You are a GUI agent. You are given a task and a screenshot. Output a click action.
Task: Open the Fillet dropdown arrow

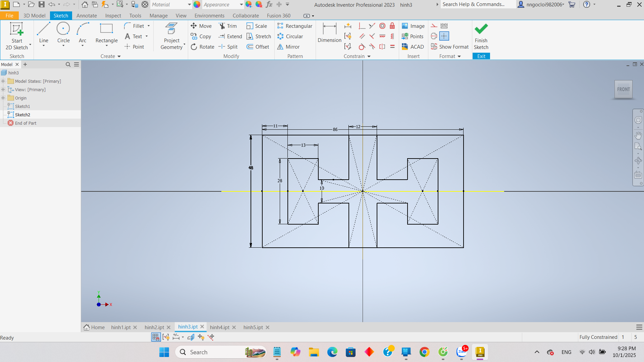tap(149, 26)
